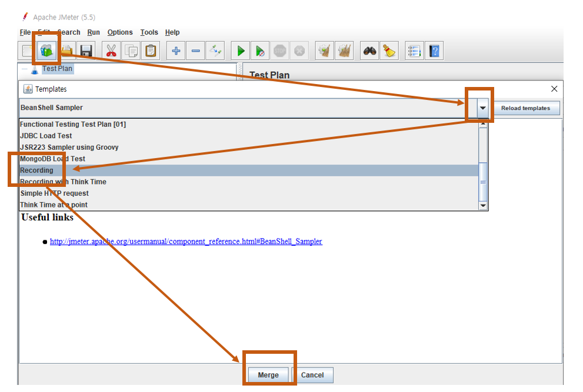583x392 pixels.
Task: Click the Paste clipboard icon
Action: point(151,51)
